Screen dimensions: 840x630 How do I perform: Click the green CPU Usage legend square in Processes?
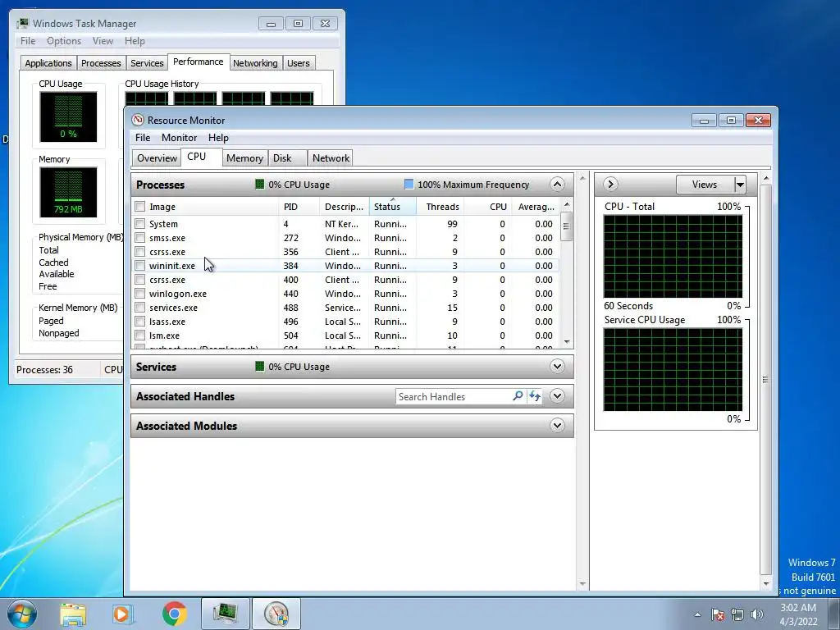tap(260, 185)
